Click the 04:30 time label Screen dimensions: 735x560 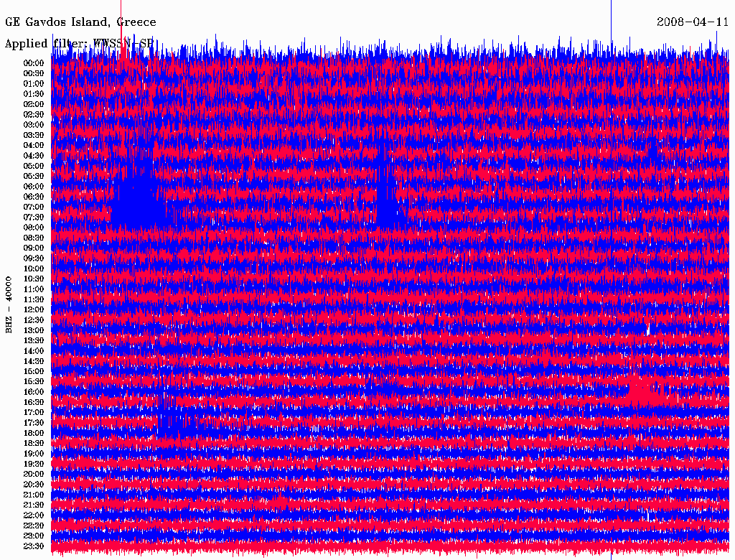[34, 156]
